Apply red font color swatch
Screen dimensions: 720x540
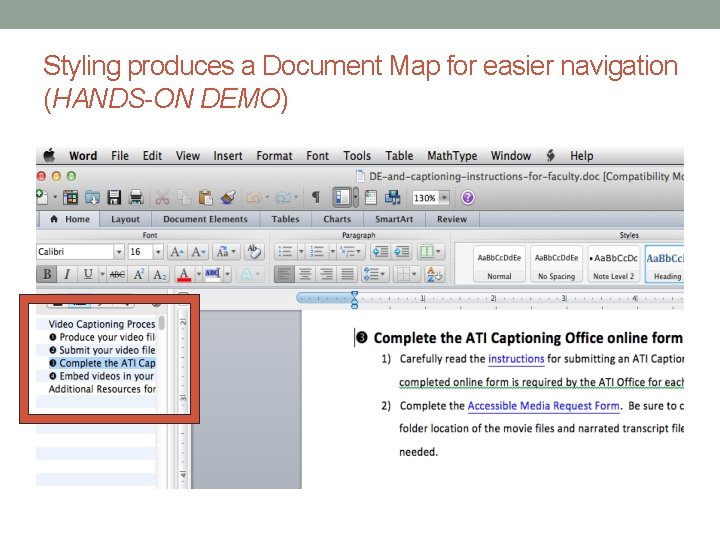[x=184, y=275]
